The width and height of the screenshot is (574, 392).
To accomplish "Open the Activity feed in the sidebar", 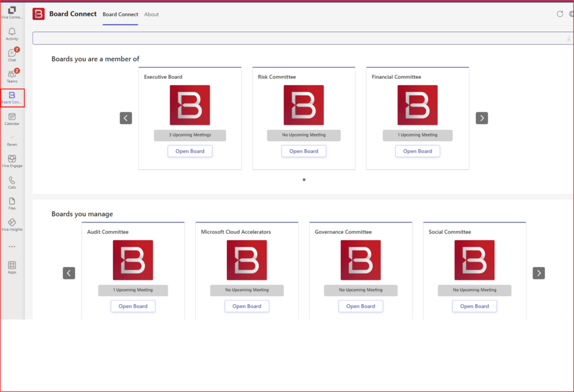I will pyautogui.click(x=11, y=32).
